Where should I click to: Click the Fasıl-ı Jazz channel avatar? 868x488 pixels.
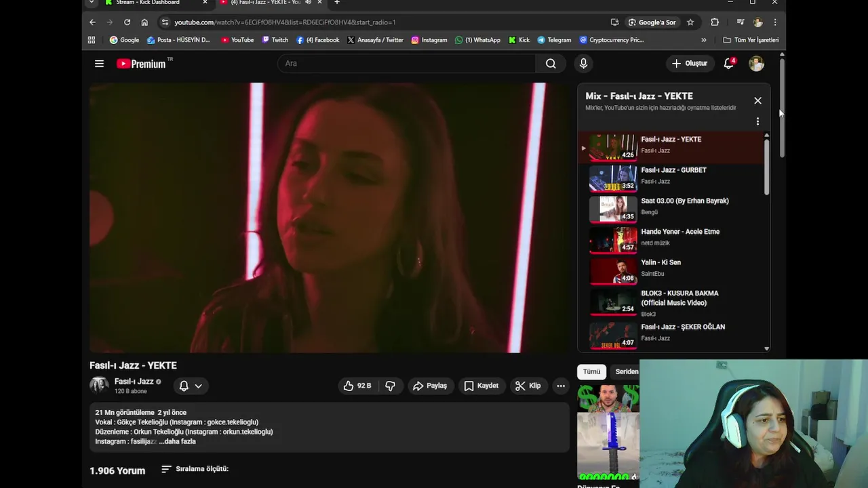point(99,386)
